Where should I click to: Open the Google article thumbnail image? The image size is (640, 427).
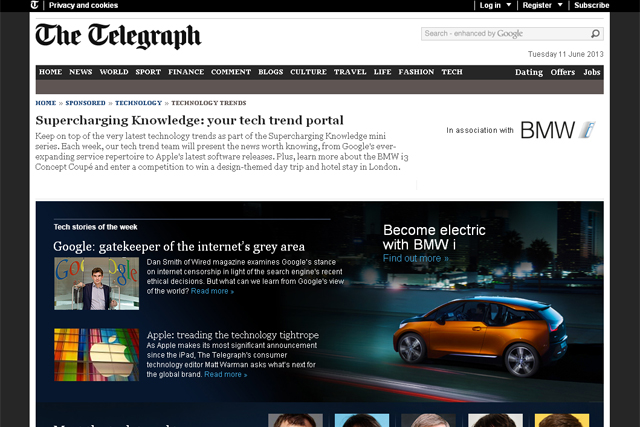coord(96,283)
